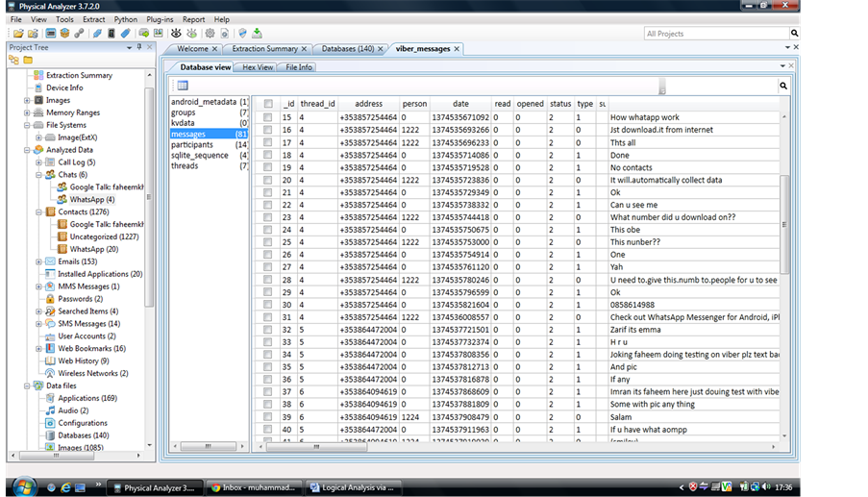The height and width of the screenshot is (497, 868).
Task: Click the Extraction Summary colorful icon in tree
Action: 38,75
